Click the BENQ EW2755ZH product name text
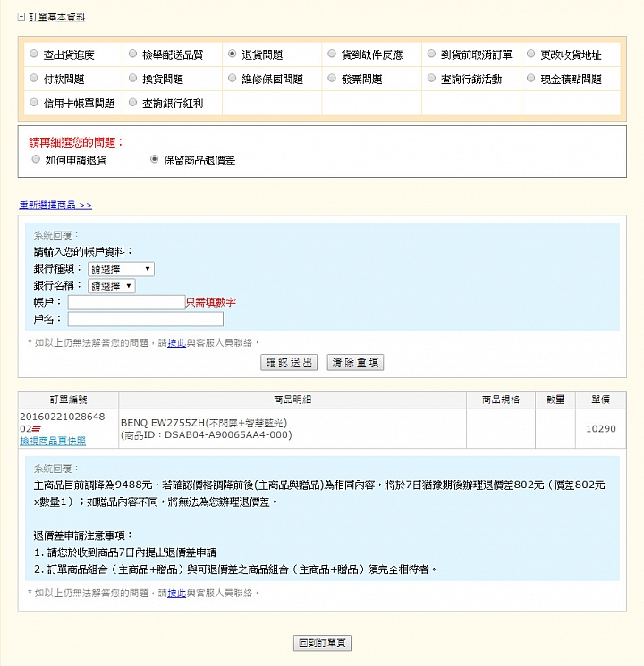This screenshot has width=644, height=666. 204,423
